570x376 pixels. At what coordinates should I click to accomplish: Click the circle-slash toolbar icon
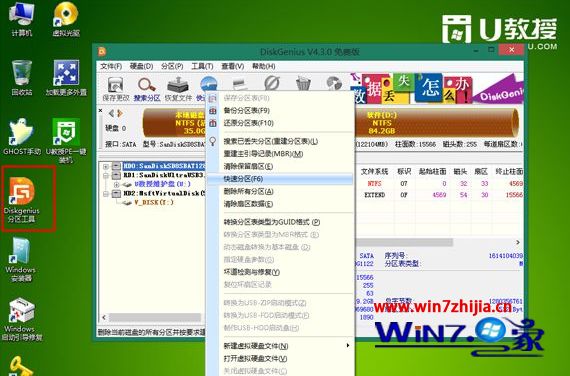[x=272, y=83]
